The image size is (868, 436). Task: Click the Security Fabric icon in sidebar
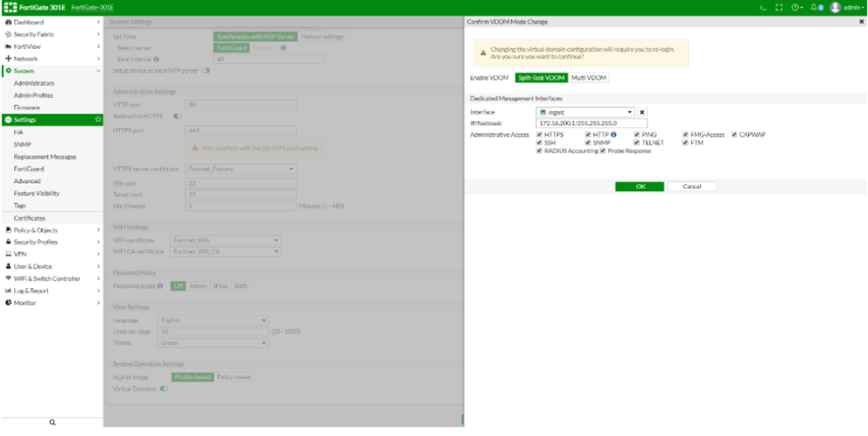8,34
